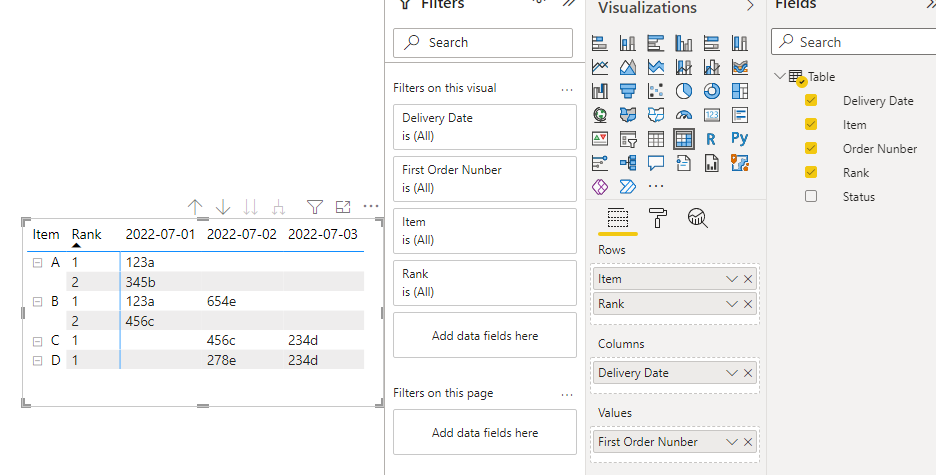Select the KPI visualization
Image resolution: width=936 pixels, height=475 pixels.
tap(599, 139)
